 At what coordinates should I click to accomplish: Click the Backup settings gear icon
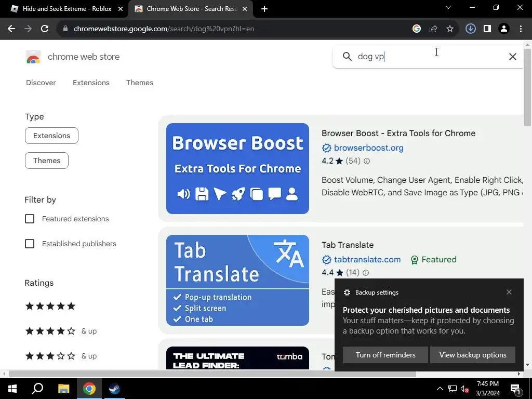coord(347,292)
